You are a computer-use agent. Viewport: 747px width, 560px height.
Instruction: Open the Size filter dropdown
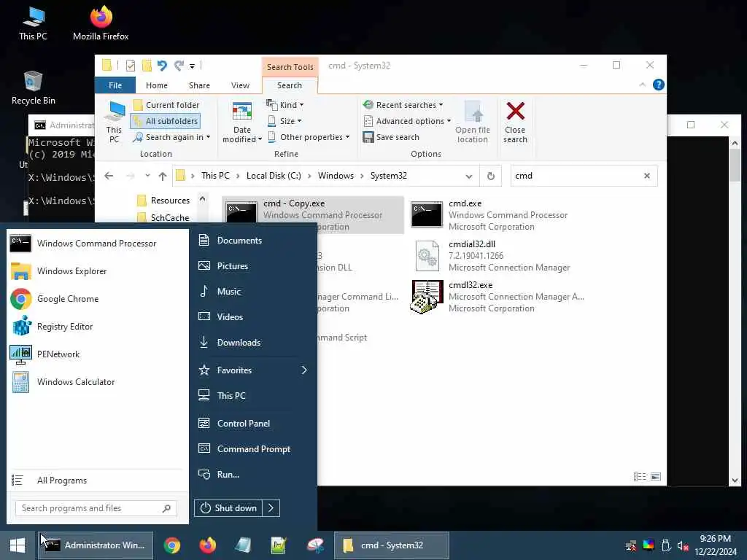[284, 121]
